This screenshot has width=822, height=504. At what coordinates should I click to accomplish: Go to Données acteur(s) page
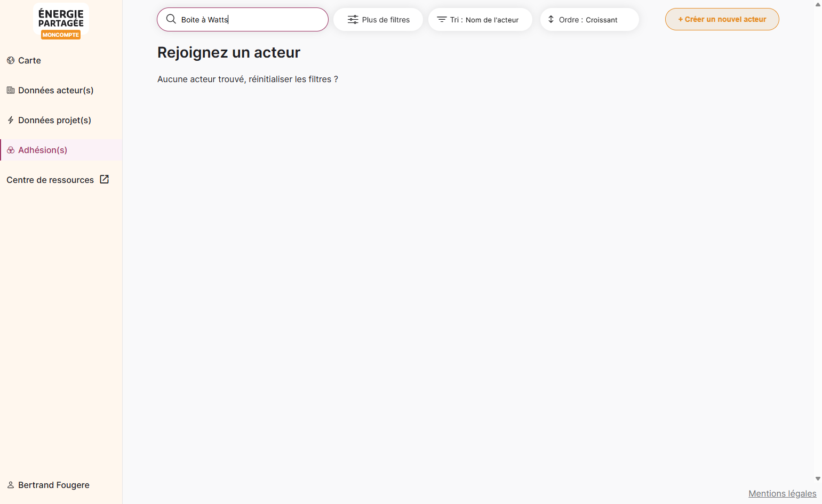[x=61, y=90]
